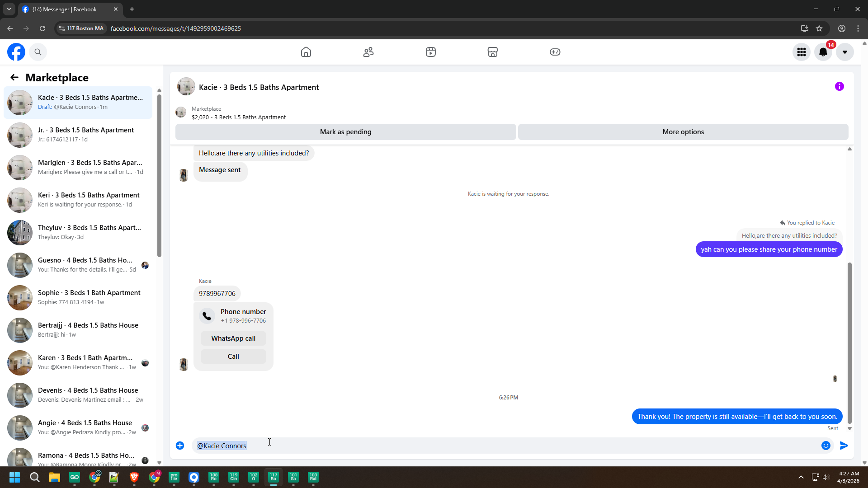Click the phone icon in phone number card
The width and height of the screenshot is (868, 488).
207,316
